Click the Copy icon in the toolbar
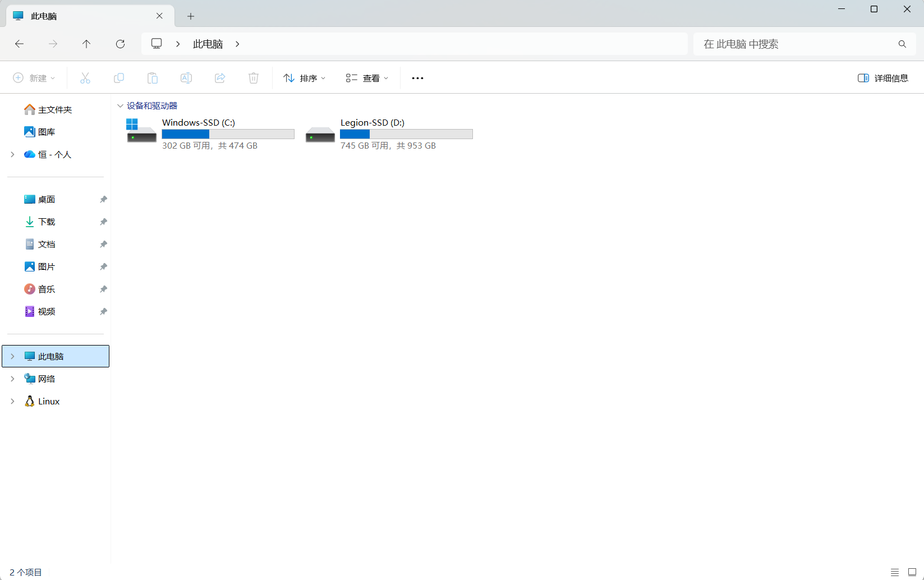Image resolution: width=924 pixels, height=580 pixels. pos(119,78)
